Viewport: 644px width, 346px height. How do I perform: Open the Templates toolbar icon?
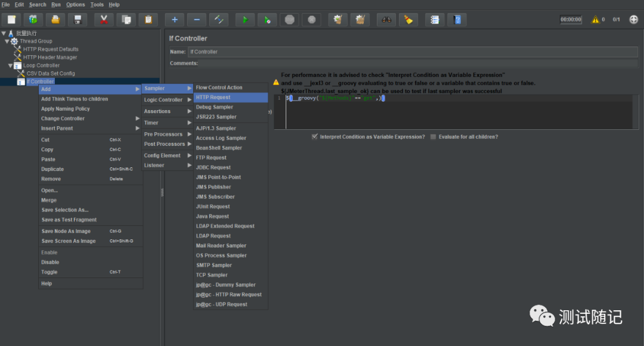[33, 20]
